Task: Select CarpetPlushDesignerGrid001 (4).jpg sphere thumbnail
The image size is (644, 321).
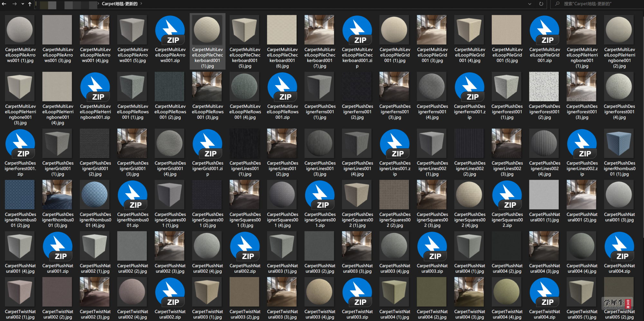Action: tap(170, 143)
